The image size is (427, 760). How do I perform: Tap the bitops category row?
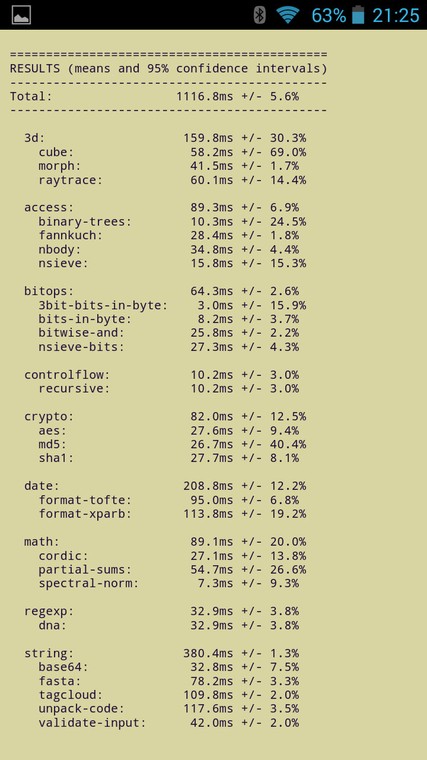[161, 291]
